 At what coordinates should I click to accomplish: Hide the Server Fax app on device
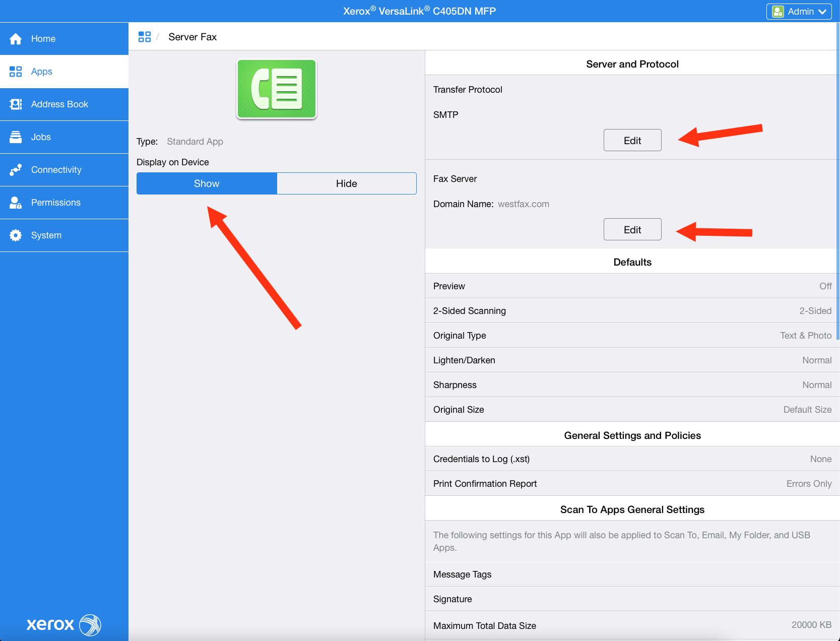(346, 183)
